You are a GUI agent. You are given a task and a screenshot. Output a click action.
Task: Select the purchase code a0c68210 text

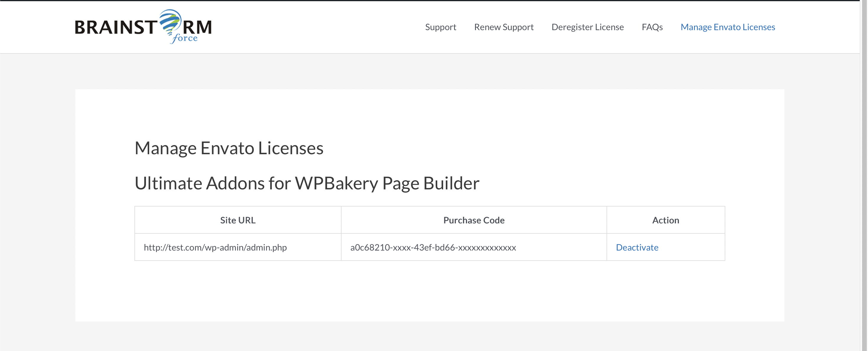[433, 247]
